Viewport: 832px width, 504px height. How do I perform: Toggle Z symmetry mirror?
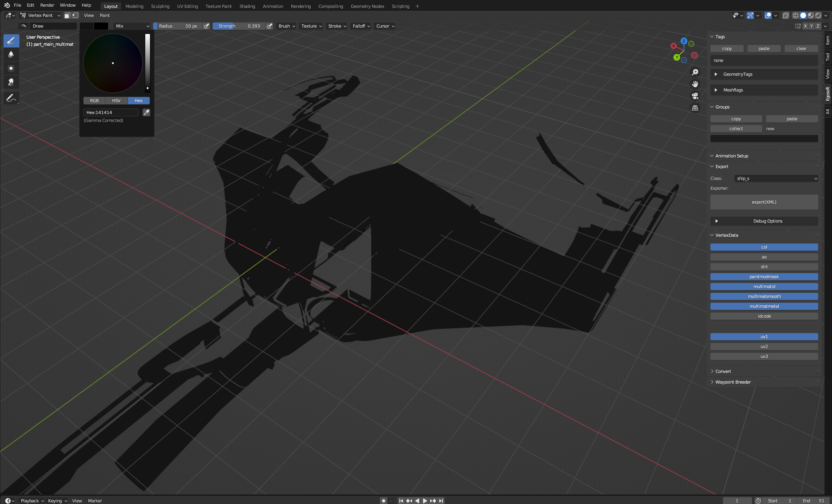tap(818, 26)
